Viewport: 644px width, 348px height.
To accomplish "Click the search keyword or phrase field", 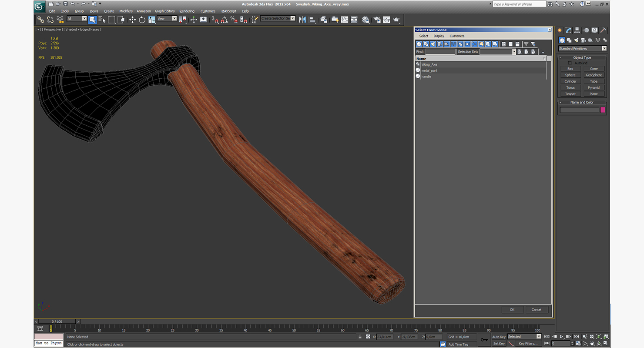I will tap(519, 4).
